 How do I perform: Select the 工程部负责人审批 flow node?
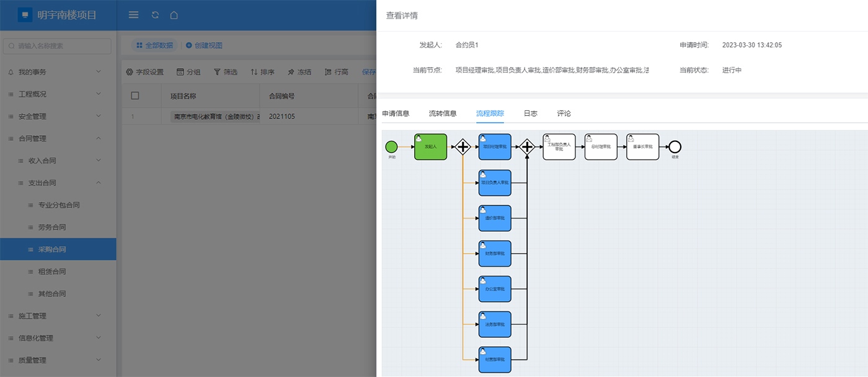pyautogui.click(x=559, y=147)
